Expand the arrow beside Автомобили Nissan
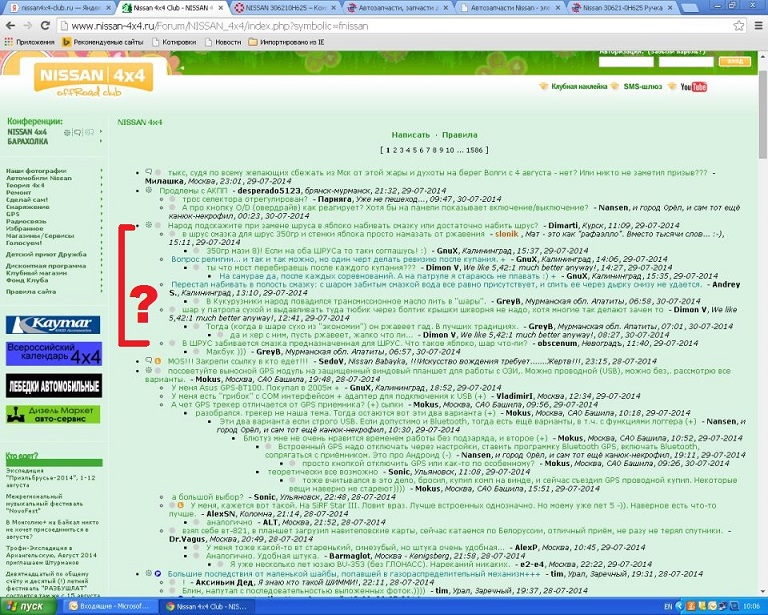This screenshot has width=768, height=615. click(x=101, y=178)
